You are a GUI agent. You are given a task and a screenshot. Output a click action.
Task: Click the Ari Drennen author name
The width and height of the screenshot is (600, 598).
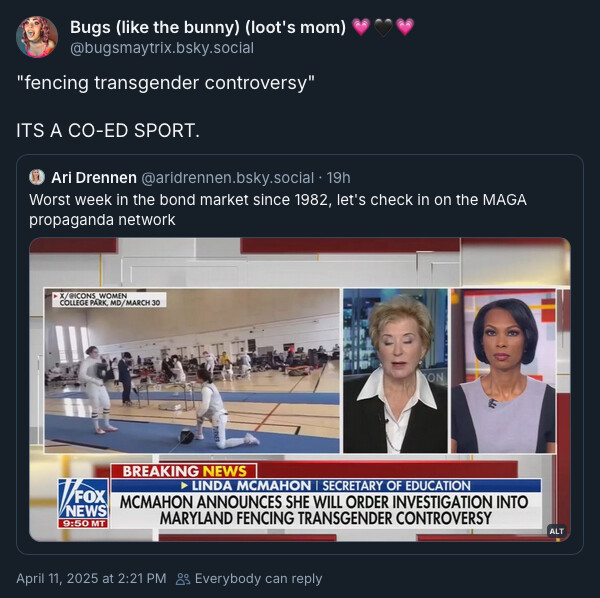point(94,178)
